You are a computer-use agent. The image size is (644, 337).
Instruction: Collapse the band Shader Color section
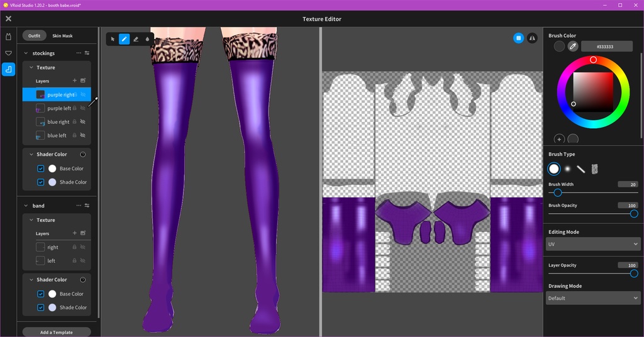click(x=31, y=280)
